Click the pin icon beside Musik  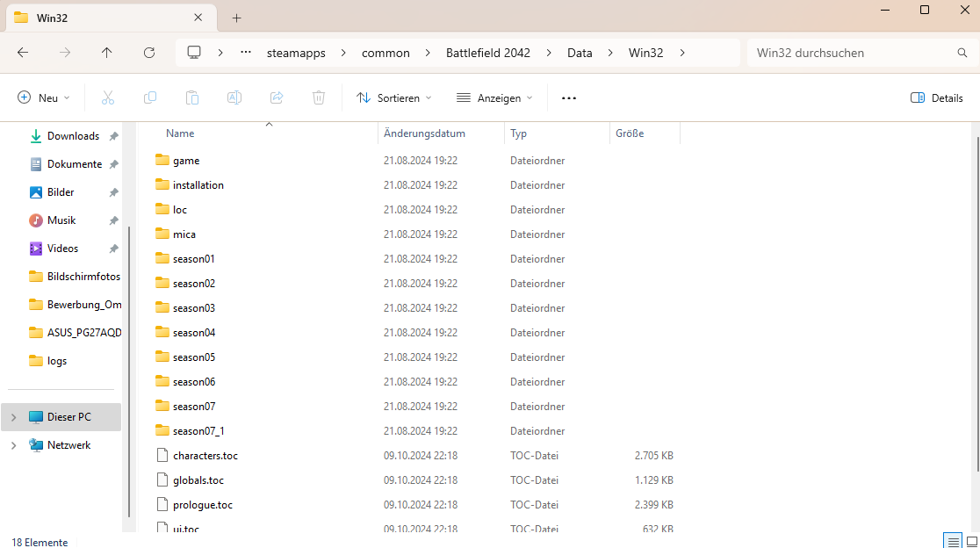click(x=114, y=220)
